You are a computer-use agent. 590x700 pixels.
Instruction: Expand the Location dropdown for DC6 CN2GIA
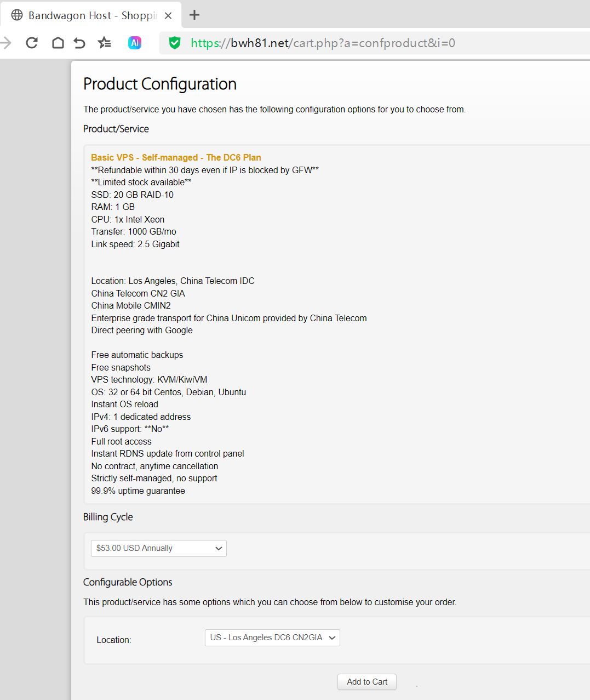tap(272, 638)
